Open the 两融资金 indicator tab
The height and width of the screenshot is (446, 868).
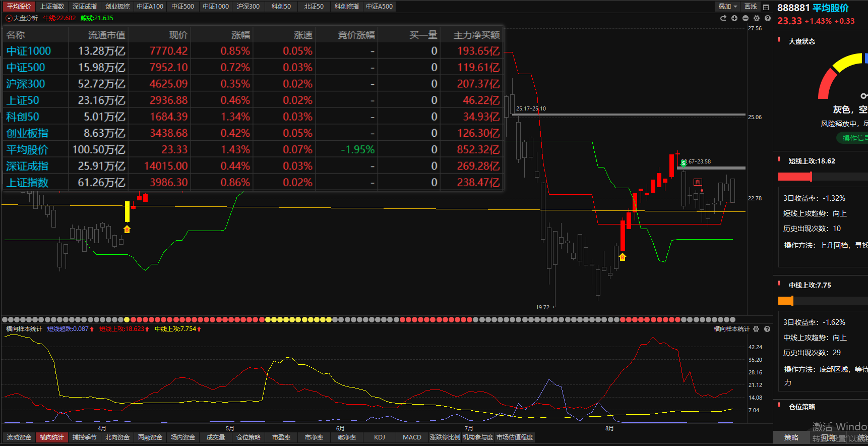(150, 437)
